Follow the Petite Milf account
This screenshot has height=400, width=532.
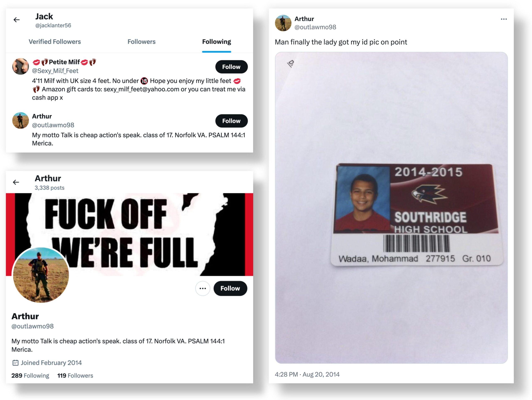231,67
